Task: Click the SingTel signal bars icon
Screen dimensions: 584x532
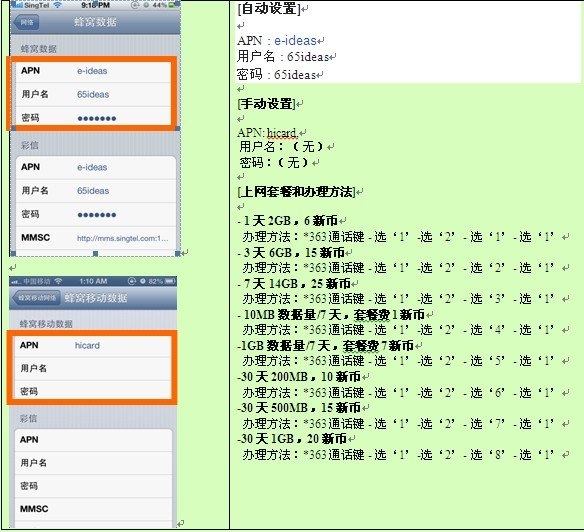Action: pyautogui.click(x=18, y=5)
